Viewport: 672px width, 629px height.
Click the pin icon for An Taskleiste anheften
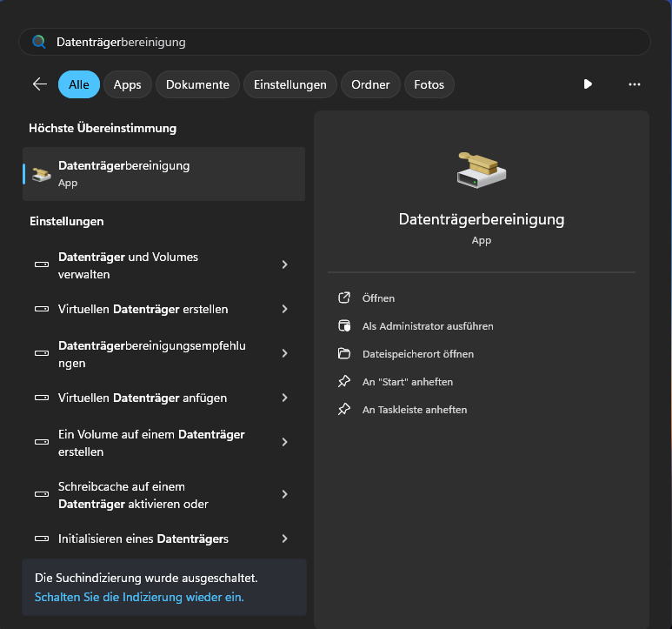[x=344, y=409]
